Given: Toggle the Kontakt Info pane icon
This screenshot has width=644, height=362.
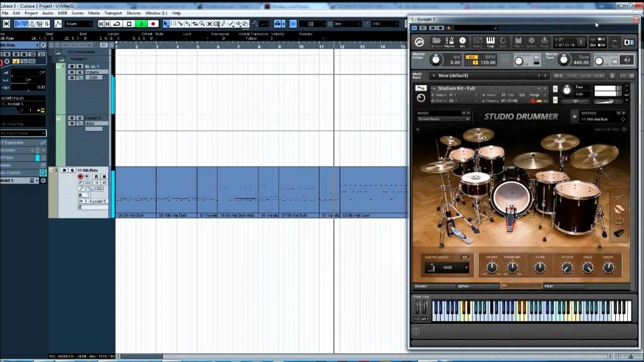Looking at the screenshot, I should point(462,42).
